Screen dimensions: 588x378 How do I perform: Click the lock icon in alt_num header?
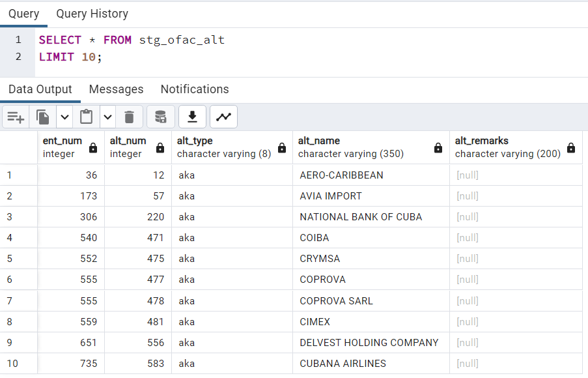coord(160,148)
